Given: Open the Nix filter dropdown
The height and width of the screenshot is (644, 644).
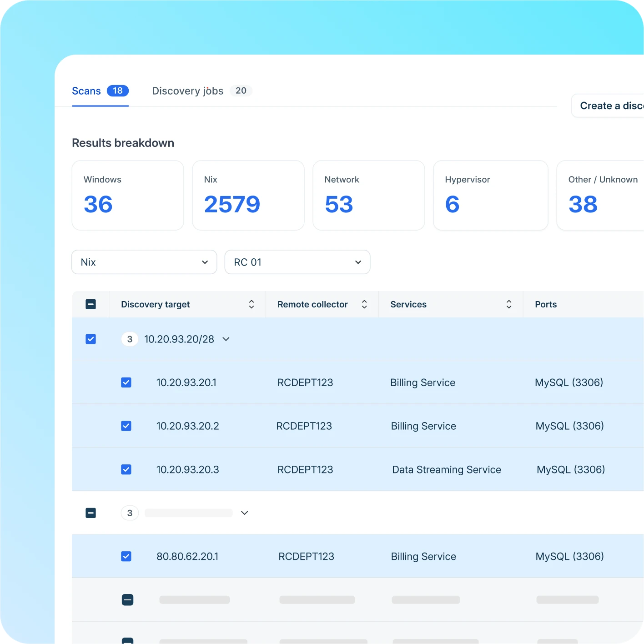Looking at the screenshot, I should (144, 262).
